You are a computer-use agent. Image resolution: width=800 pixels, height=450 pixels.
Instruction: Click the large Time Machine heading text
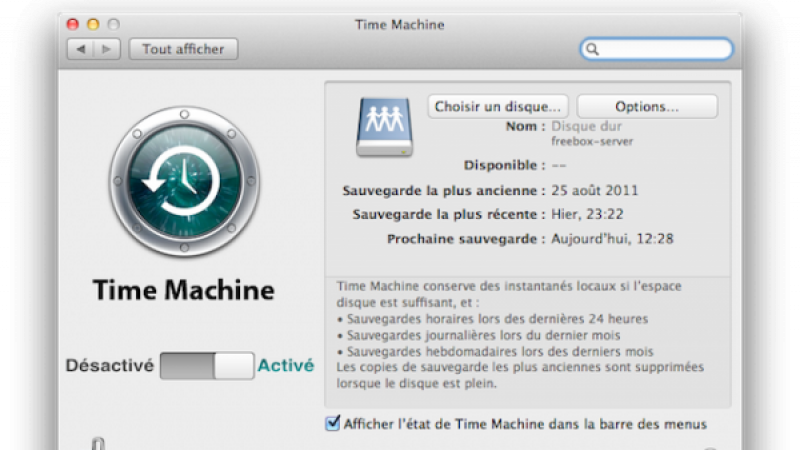click(x=184, y=290)
